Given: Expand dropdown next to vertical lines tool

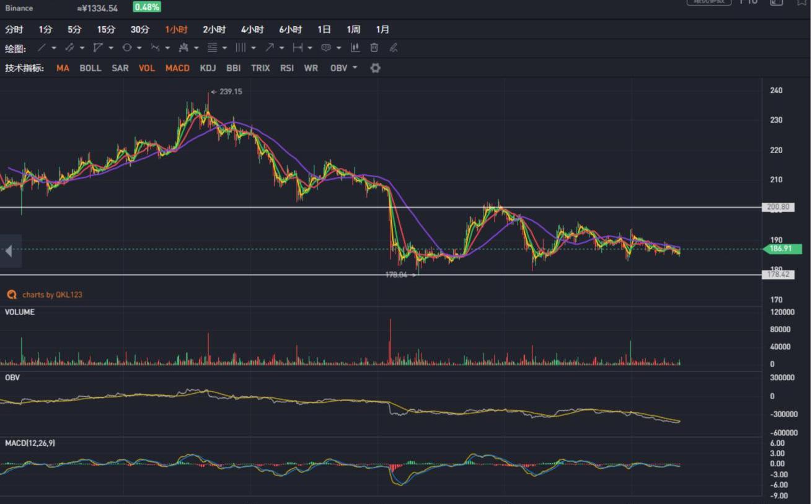Looking at the screenshot, I should tap(254, 48).
